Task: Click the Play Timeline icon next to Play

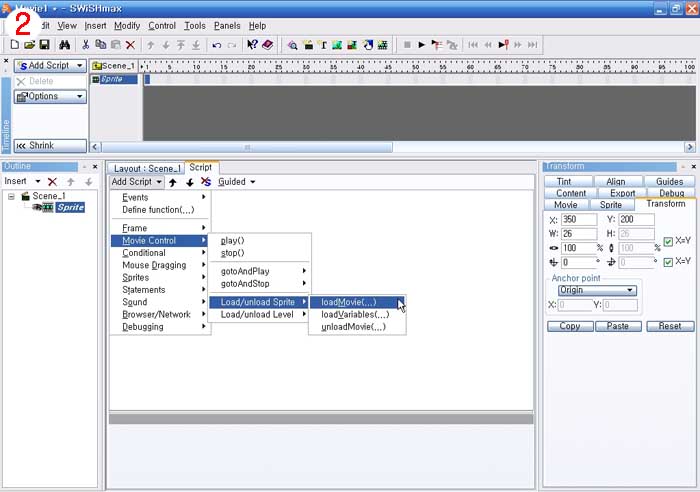Action: tap(437, 45)
